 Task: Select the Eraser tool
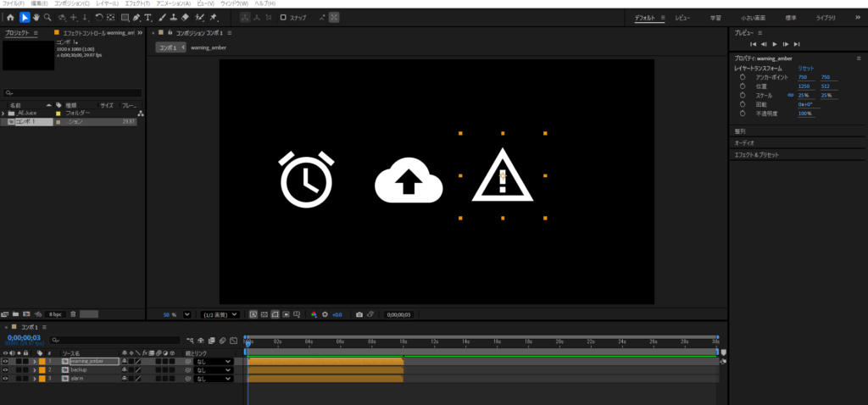tap(186, 17)
